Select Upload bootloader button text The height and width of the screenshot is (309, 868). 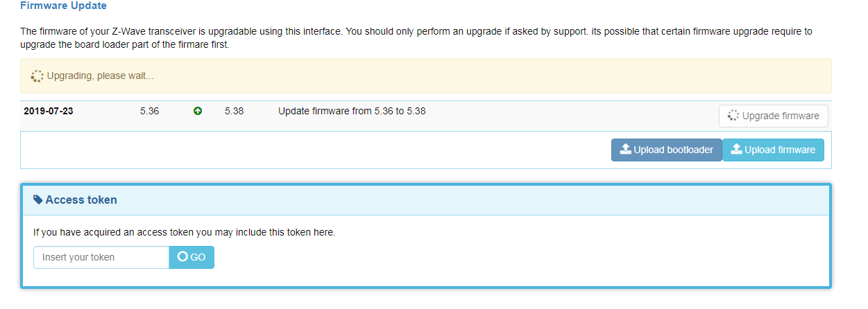point(673,150)
